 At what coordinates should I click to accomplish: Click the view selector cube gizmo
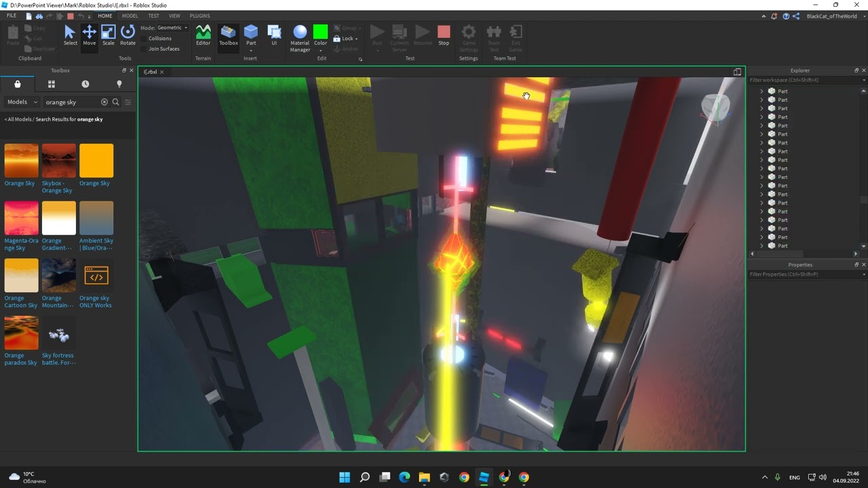[715, 107]
